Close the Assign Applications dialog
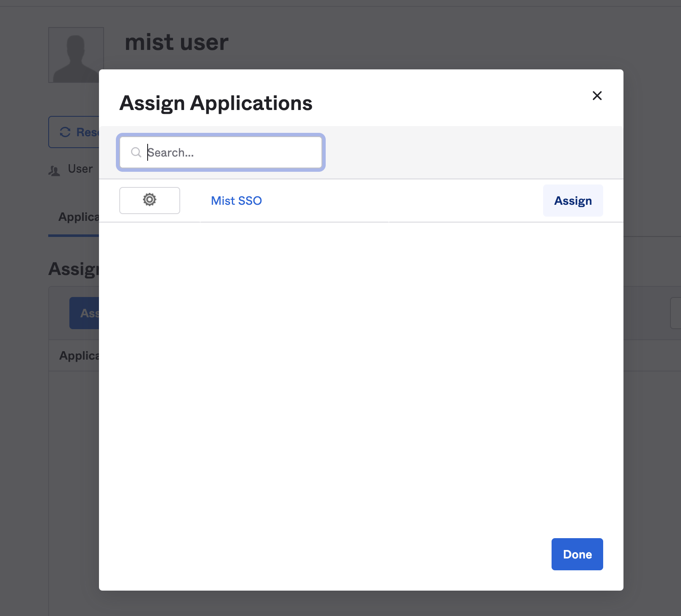Viewport: 681px width, 616px height. tap(597, 96)
